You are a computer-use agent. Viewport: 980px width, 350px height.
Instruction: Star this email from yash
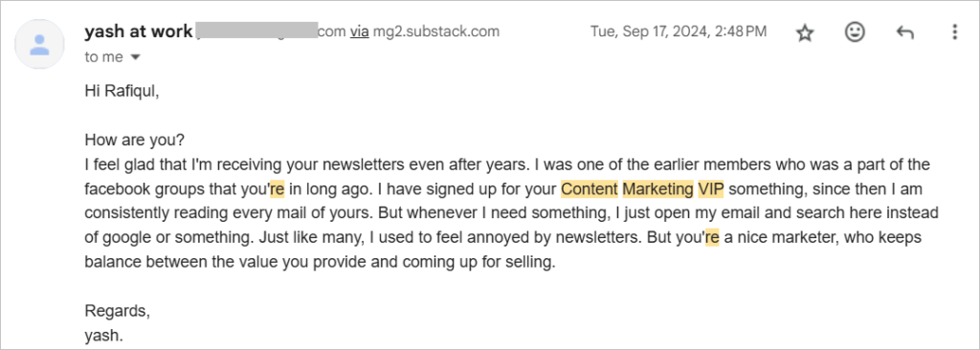click(805, 33)
